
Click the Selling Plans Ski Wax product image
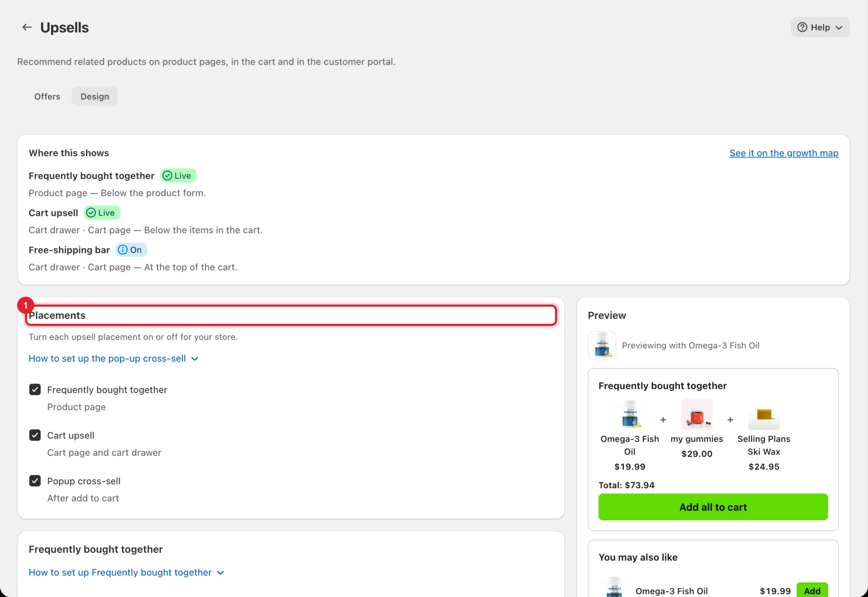(x=764, y=414)
